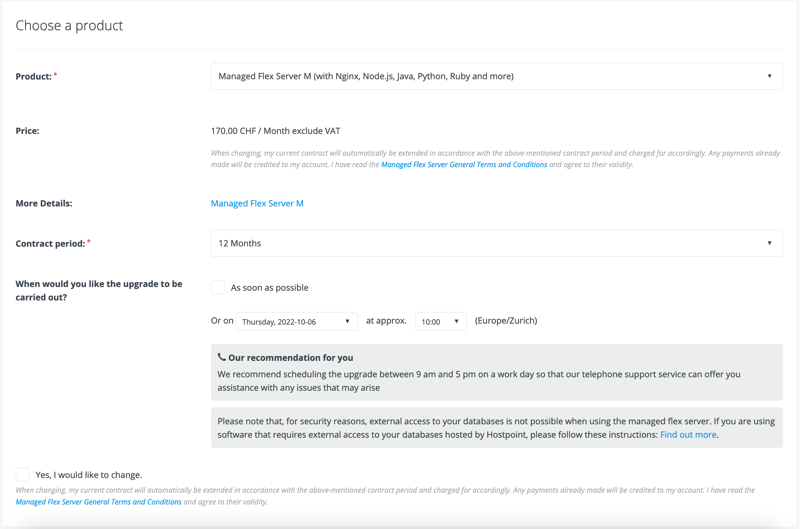Click the Contract period field label

click(50, 243)
